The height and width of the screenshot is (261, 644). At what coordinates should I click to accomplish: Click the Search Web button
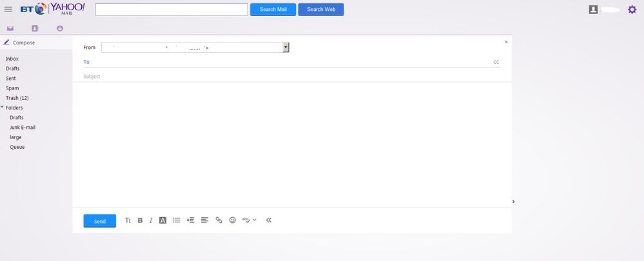(x=321, y=10)
